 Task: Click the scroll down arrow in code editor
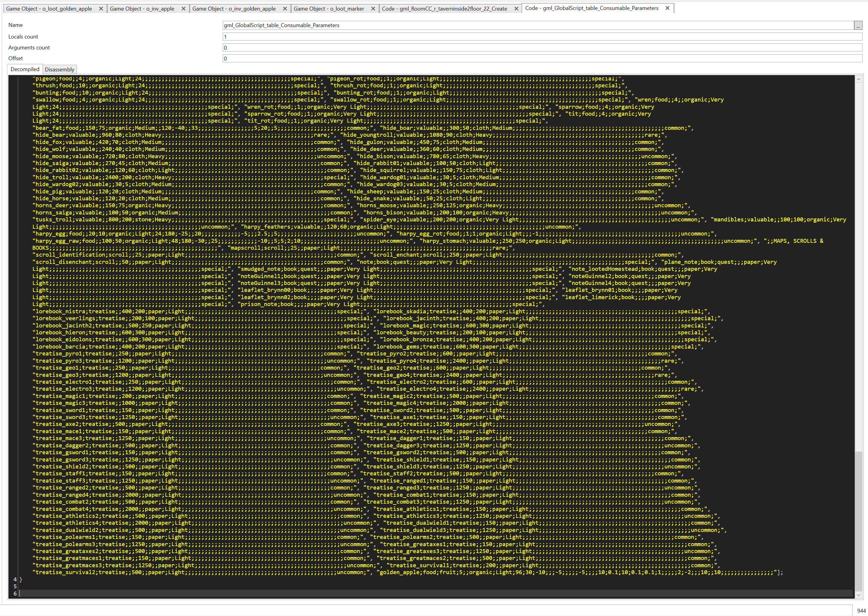pyautogui.click(x=859, y=595)
